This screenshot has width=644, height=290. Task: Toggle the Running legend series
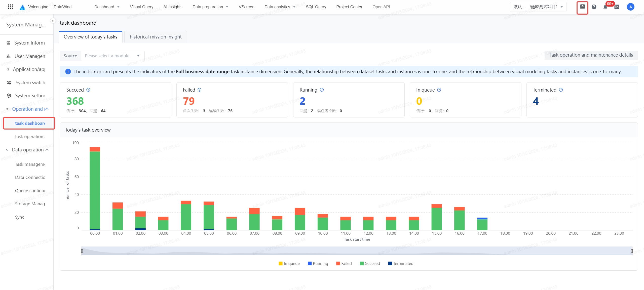318,263
